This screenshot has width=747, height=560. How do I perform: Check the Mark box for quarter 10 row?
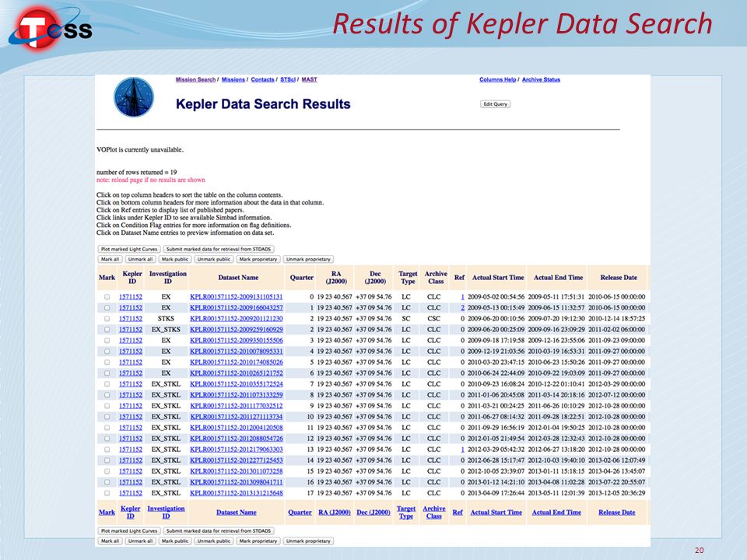tap(107, 417)
